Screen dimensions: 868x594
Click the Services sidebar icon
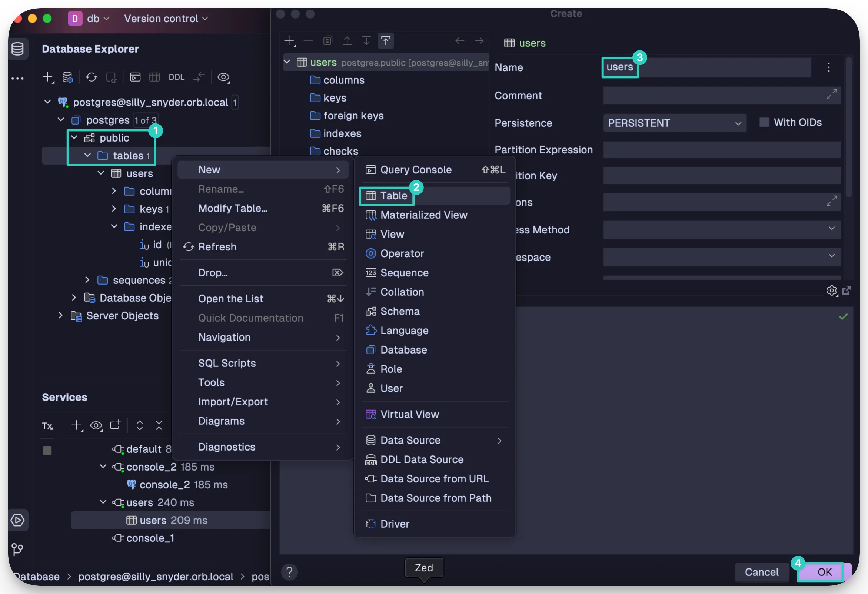coord(18,520)
